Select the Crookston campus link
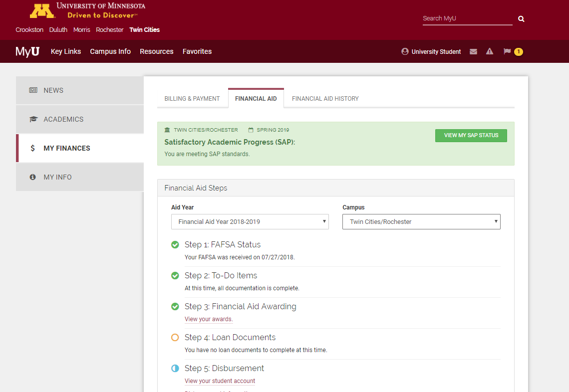Image resolution: width=569 pixels, height=392 pixels. pyautogui.click(x=29, y=30)
